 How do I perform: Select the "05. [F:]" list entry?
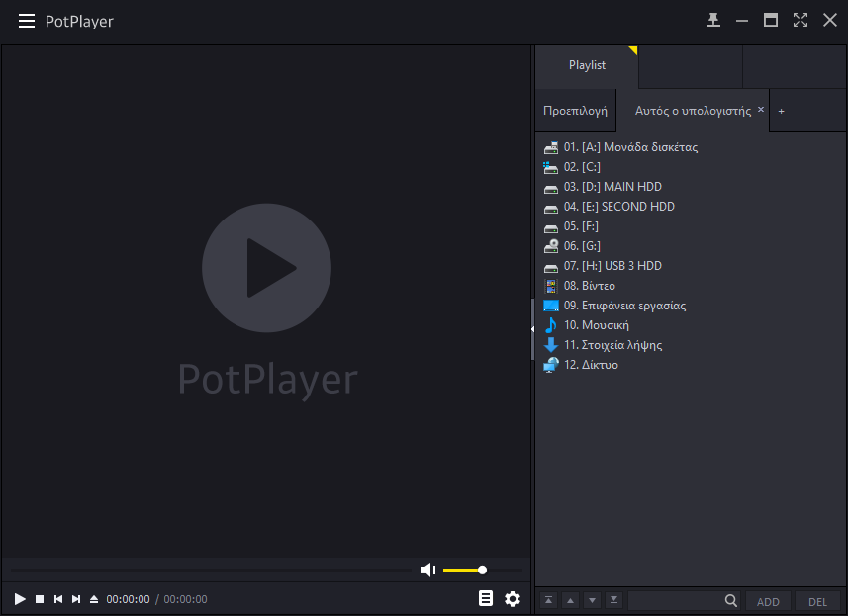(x=581, y=226)
